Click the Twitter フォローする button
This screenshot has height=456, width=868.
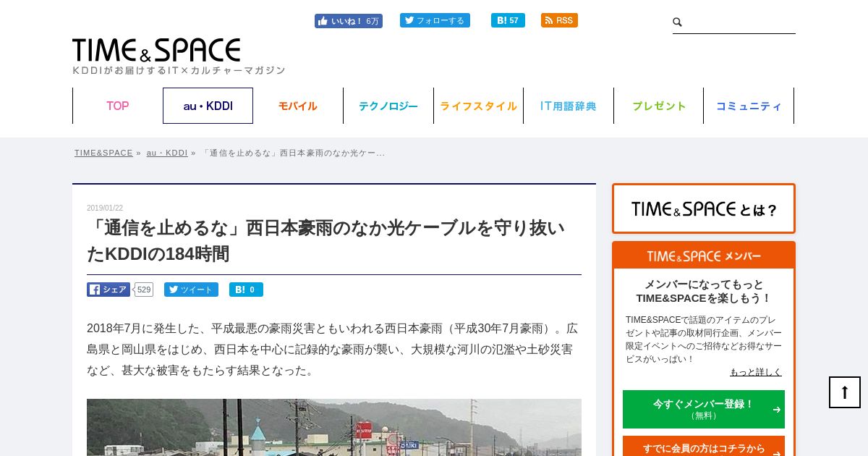click(x=435, y=20)
